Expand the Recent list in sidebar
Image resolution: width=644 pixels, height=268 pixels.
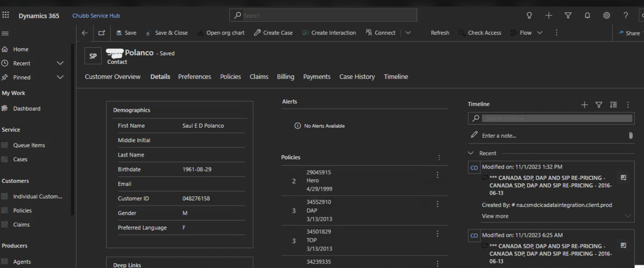pyautogui.click(x=60, y=63)
